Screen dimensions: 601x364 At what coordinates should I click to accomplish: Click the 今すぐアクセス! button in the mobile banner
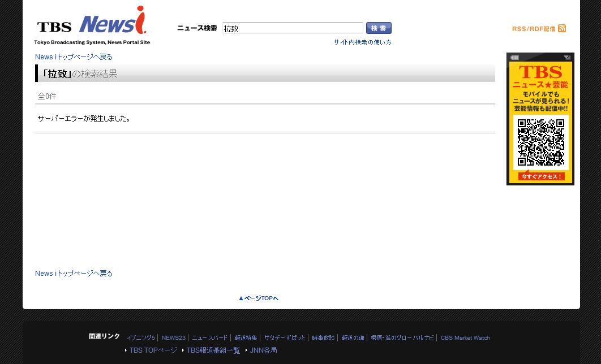pos(541,176)
